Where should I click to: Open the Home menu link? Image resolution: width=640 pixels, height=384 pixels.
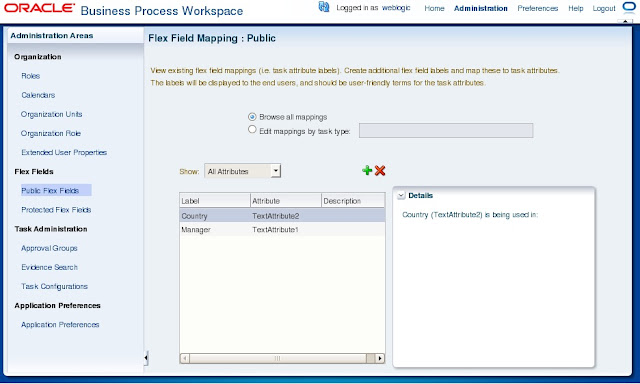(x=434, y=8)
